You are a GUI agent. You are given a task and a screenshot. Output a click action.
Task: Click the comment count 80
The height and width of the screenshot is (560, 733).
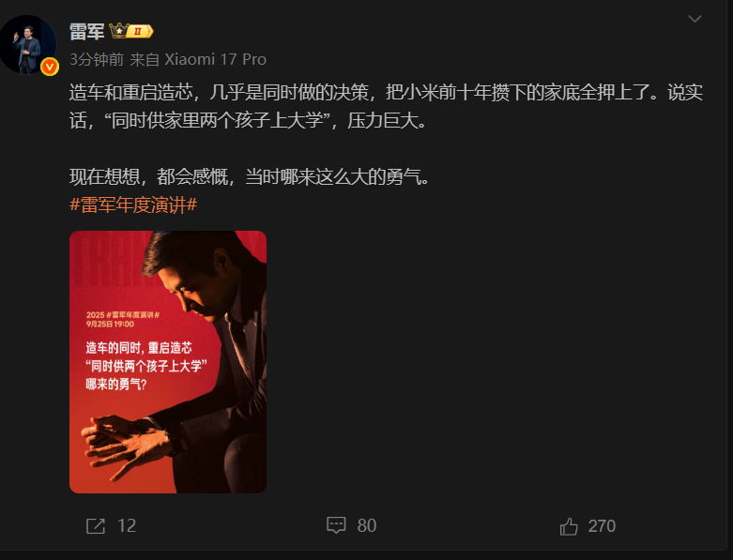click(x=367, y=526)
